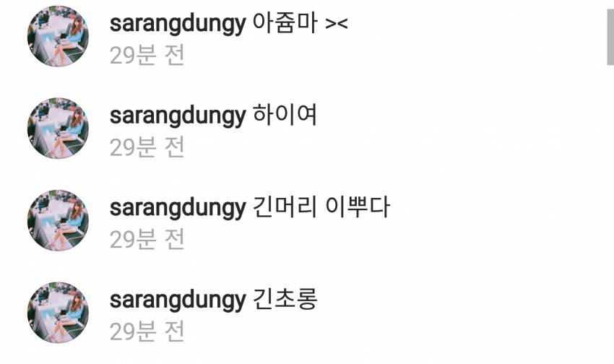Select the 하이여 comment text

pyautogui.click(x=285, y=115)
